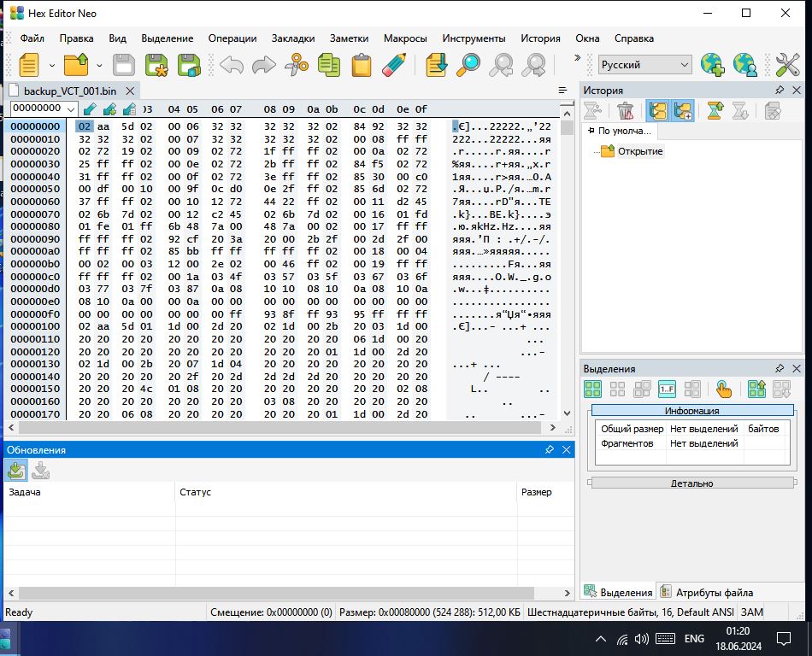Click the first pencil icon beside the offset box
This screenshot has height=656, width=812.
tap(90, 109)
